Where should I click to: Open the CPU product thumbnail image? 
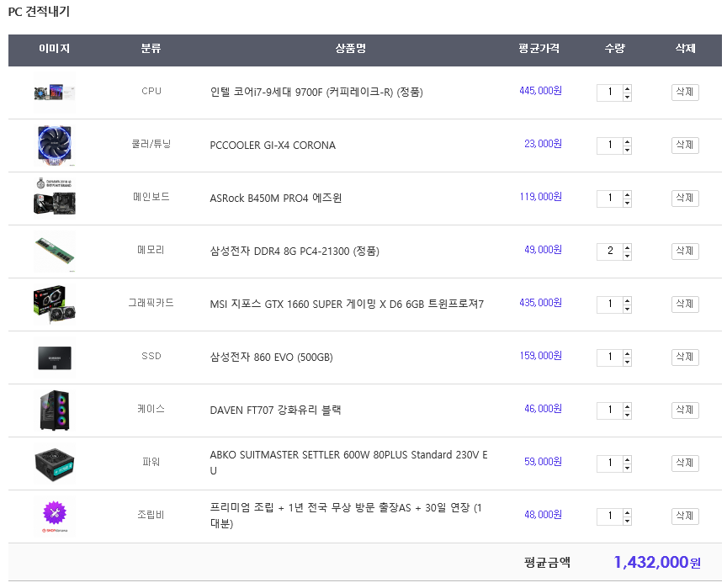pyautogui.click(x=54, y=93)
